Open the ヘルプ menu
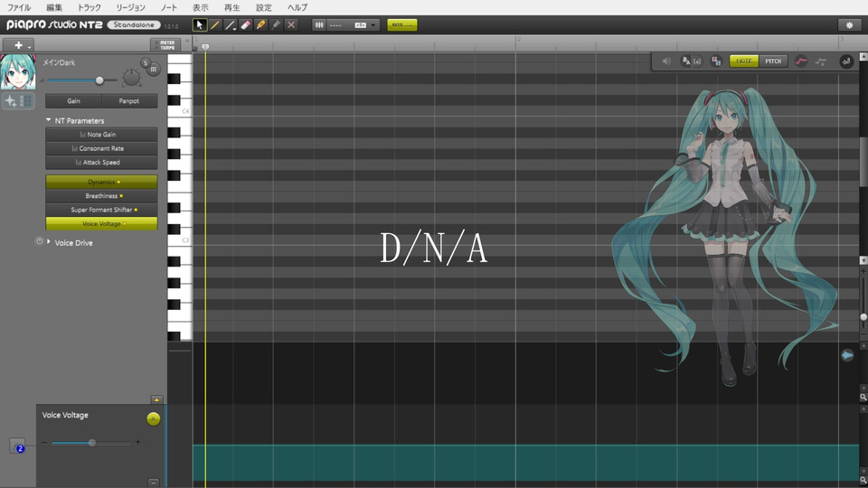Image resolution: width=868 pixels, height=488 pixels. [297, 7]
